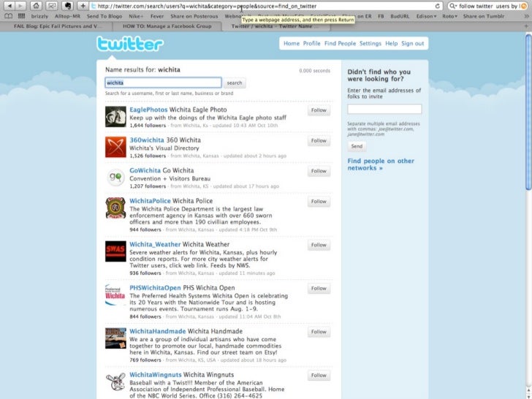Go to Home in the Twitter navigation
Viewport: 532px width, 399px height.
292,43
